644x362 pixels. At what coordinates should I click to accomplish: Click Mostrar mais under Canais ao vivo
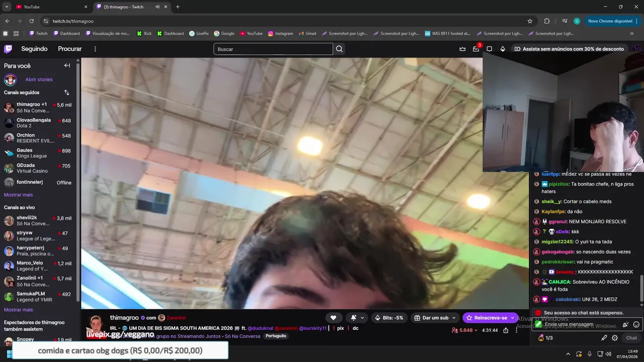point(18,310)
